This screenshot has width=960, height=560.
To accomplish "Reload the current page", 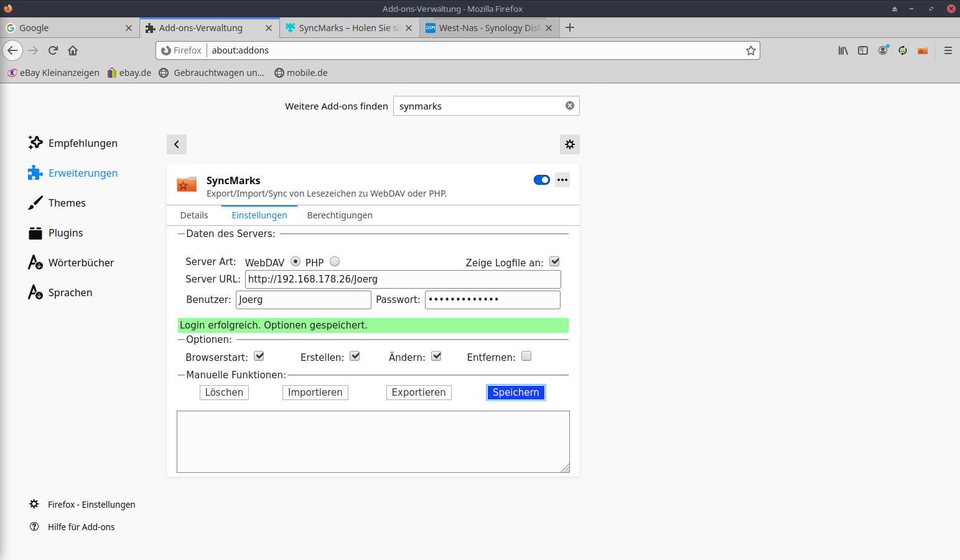I will point(53,50).
